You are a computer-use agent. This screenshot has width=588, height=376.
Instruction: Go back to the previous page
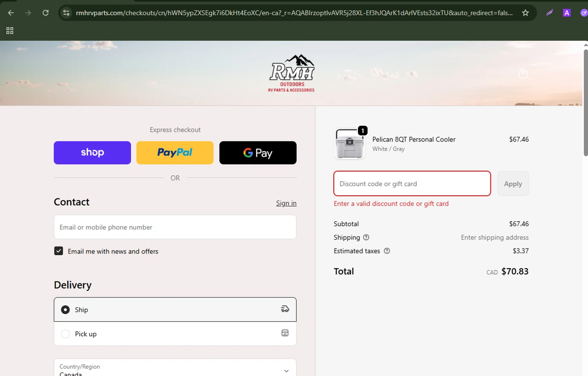[11, 13]
